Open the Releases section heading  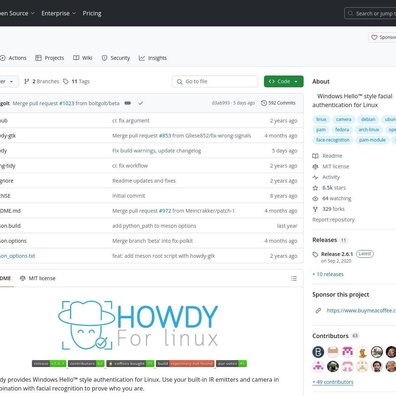324,240
